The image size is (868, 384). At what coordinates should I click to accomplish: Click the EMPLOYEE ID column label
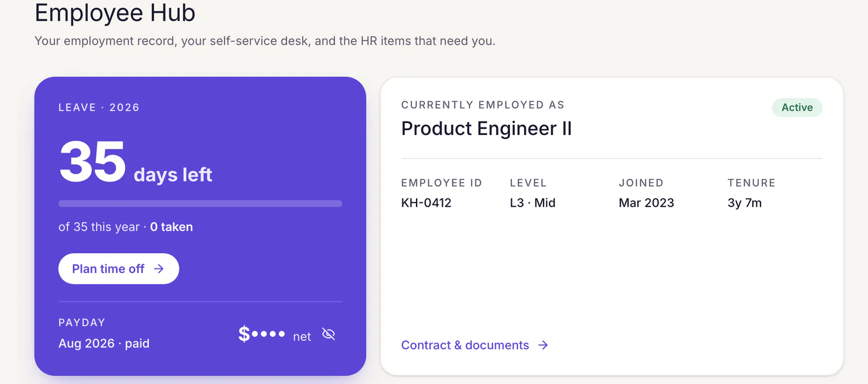(442, 183)
